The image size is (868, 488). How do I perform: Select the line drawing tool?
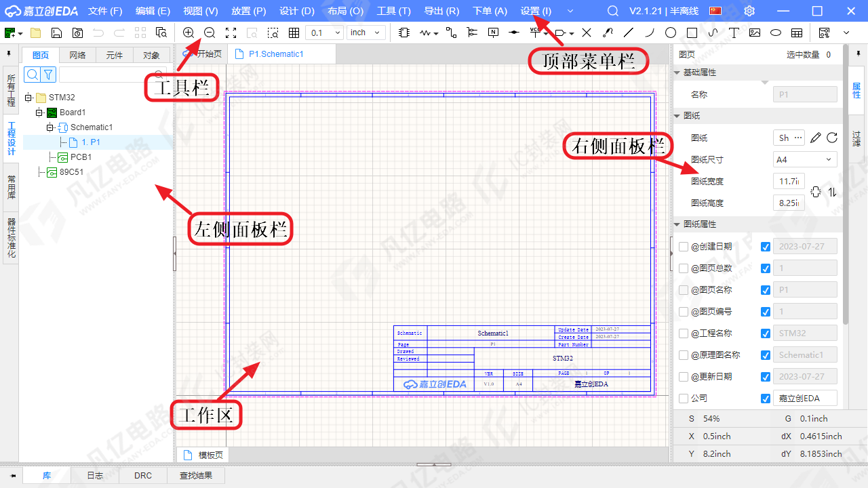629,33
